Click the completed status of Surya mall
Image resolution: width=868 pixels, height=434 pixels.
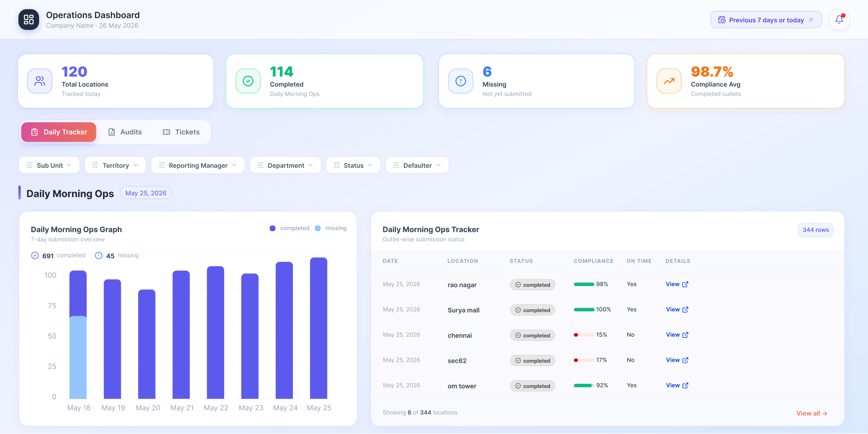533,310
